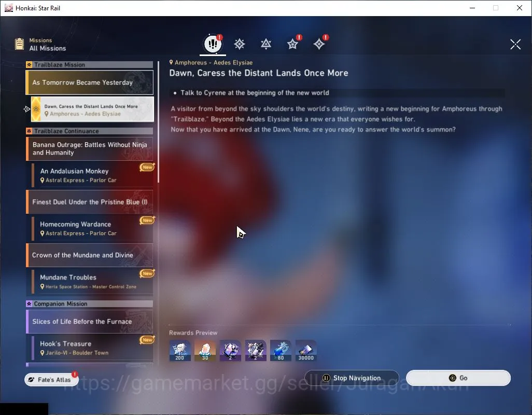Click the Amphoreus - Aedes Elysiae location label

[x=211, y=62]
